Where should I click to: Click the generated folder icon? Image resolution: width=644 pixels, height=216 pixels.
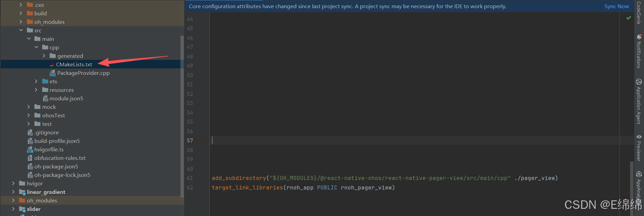point(53,56)
